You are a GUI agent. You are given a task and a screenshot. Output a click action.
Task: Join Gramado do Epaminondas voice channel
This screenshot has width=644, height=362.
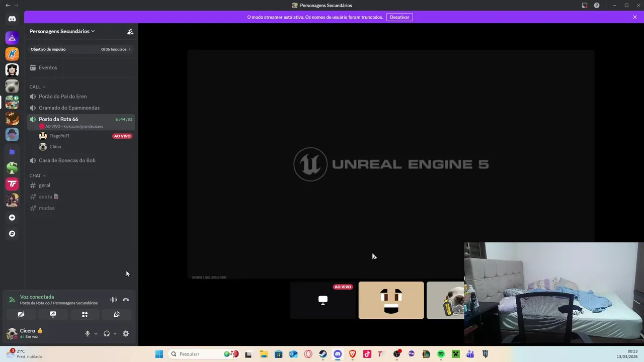(80, 108)
